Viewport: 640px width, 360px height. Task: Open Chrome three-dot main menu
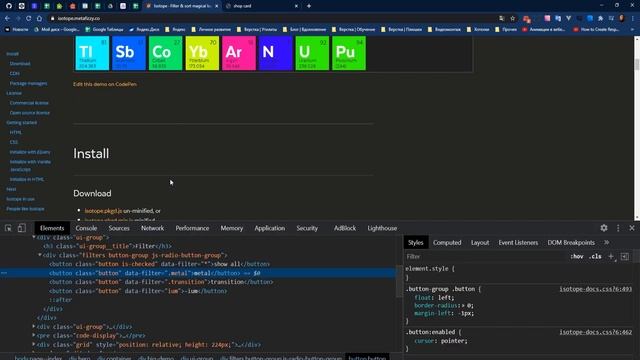point(633,18)
